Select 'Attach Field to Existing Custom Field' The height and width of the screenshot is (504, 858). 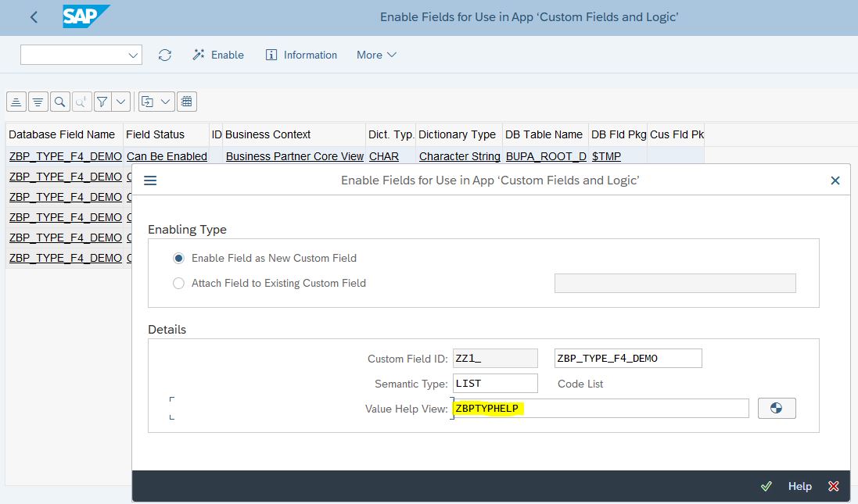pyautogui.click(x=178, y=284)
